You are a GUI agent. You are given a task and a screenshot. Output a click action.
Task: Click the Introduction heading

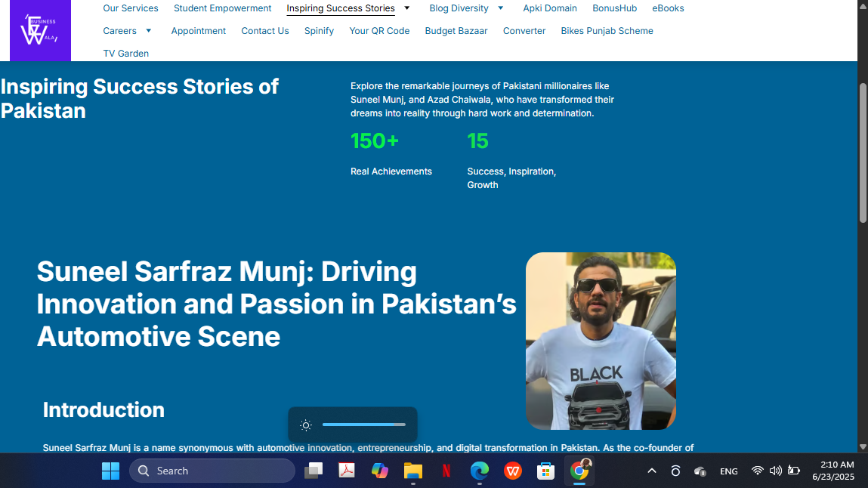[103, 410]
